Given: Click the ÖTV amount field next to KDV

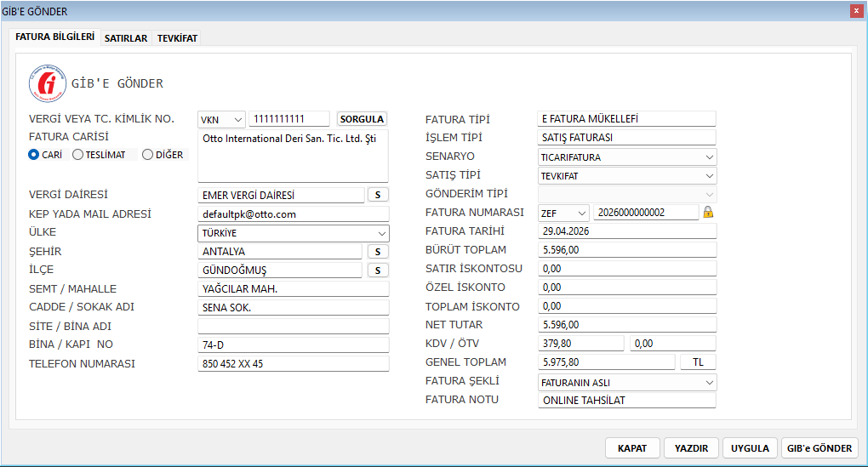Looking at the screenshot, I should [672, 343].
